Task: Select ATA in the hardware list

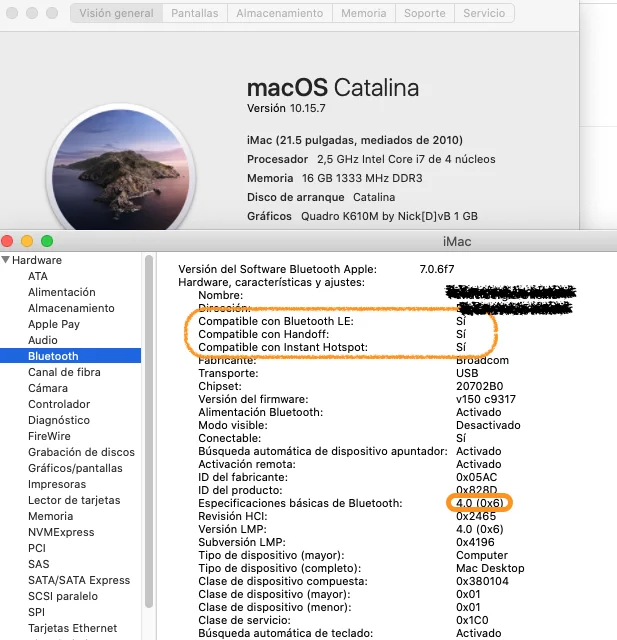Action: 38,276
